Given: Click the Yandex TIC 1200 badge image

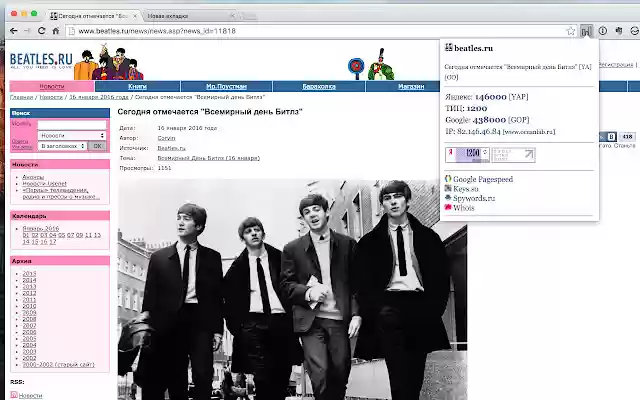Looking at the screenshot, I should (x=467, y=155).
